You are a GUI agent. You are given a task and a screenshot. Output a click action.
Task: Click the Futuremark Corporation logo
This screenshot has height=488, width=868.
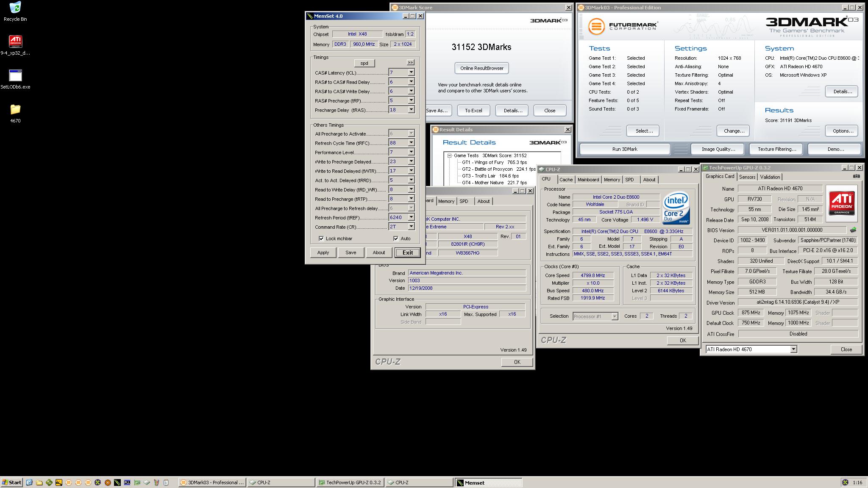[623, 26]
